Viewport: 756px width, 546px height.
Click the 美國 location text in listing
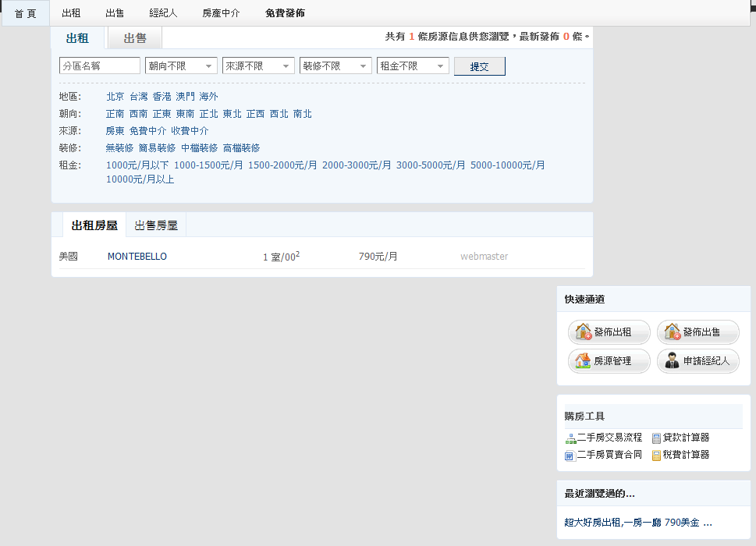point(69,257)
